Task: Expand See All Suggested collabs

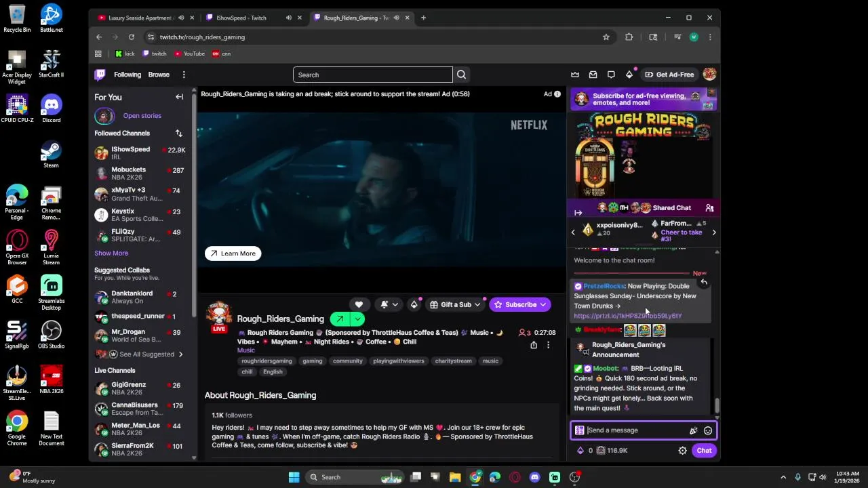Action: point(147,354)
